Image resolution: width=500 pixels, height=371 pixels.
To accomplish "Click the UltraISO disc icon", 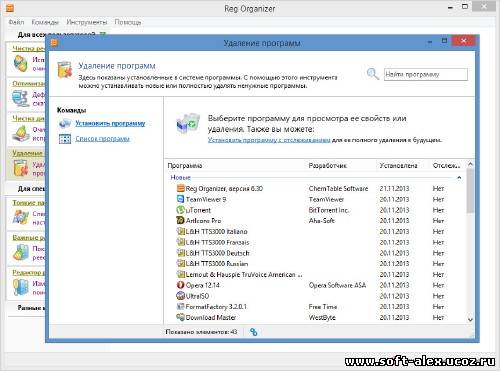I will pyautogui.click(x=180, y=296).
